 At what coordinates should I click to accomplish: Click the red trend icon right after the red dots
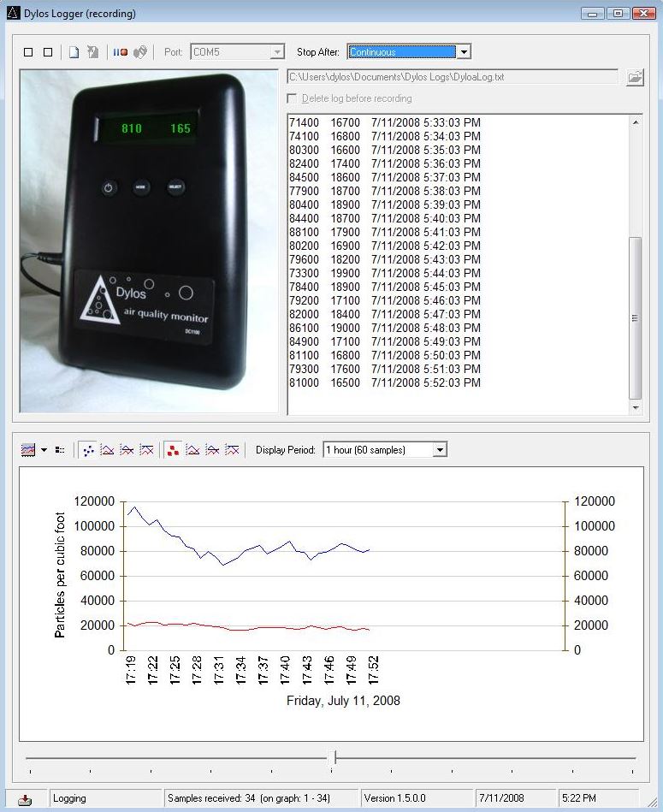click(192, 449)
